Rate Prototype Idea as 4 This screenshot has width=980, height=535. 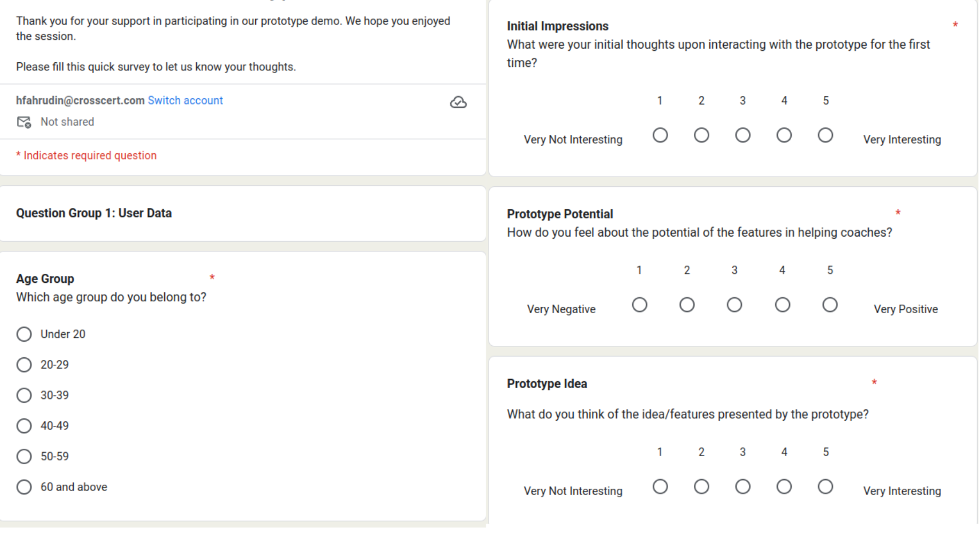coord(784,487)
